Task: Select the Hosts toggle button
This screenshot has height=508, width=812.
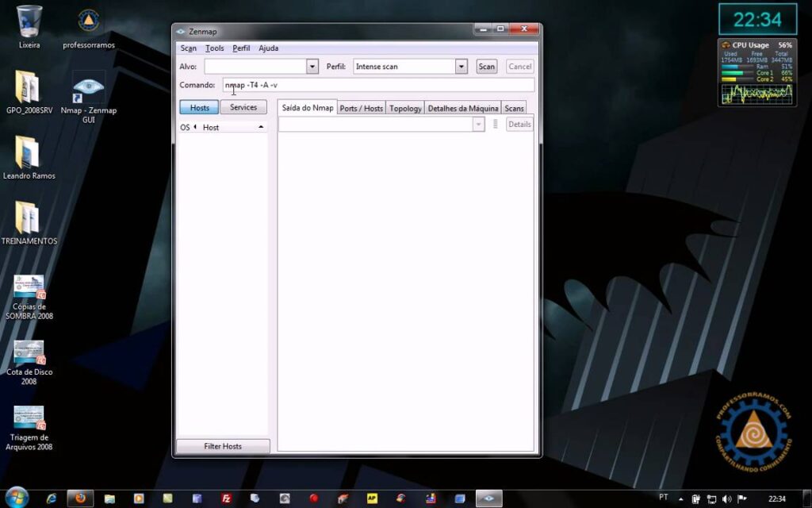Action: [x=199, y=107]
